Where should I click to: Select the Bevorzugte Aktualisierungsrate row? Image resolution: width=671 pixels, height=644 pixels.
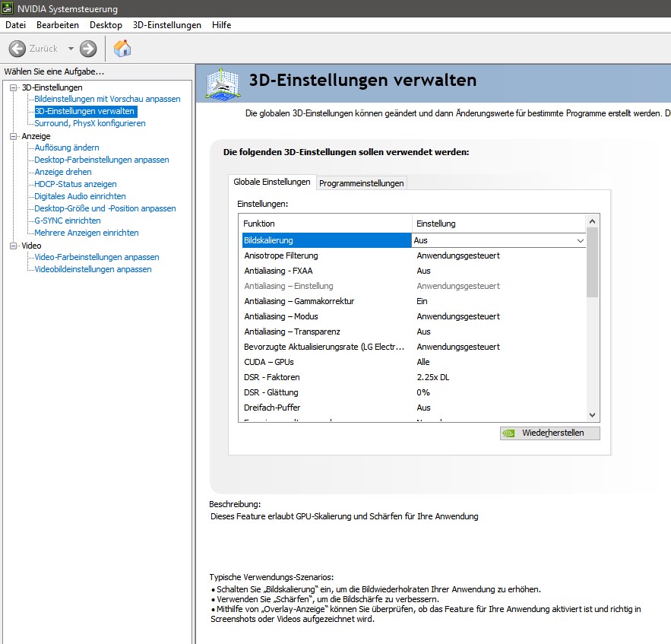click(414, 347)
